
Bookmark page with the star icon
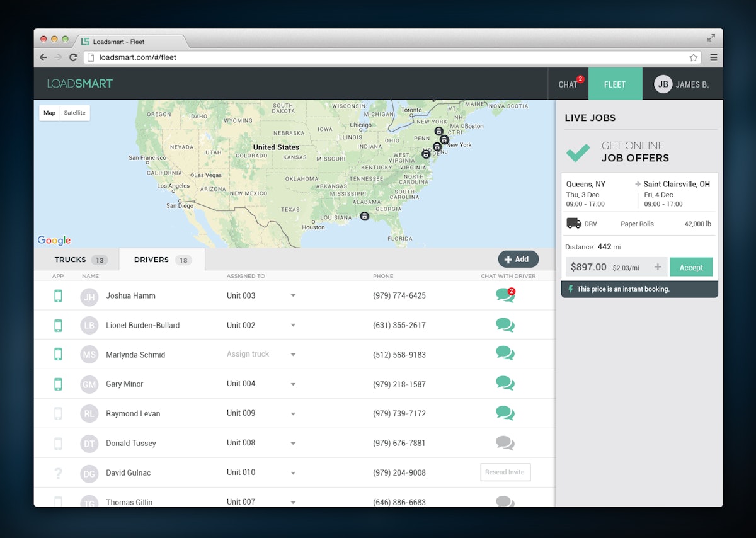point(693,57)
